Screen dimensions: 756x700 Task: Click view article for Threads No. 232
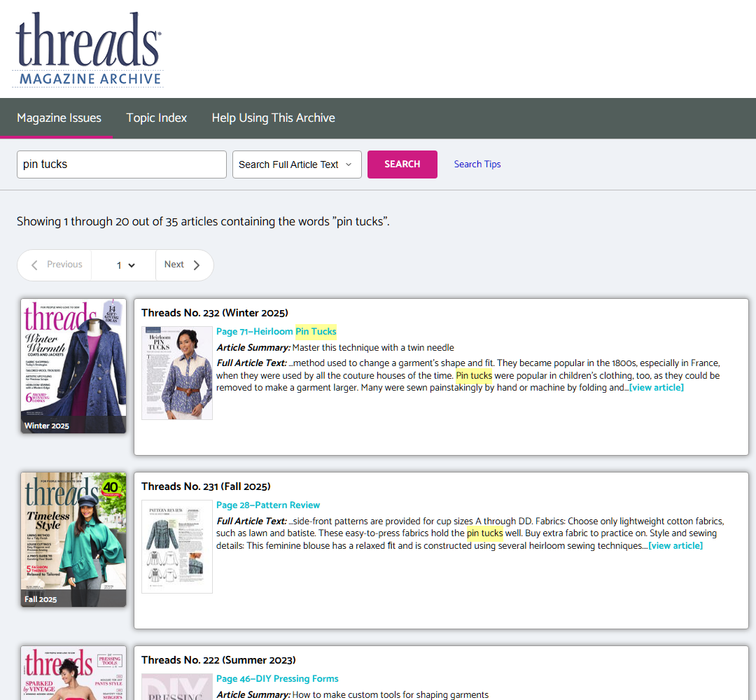[656, 387]
